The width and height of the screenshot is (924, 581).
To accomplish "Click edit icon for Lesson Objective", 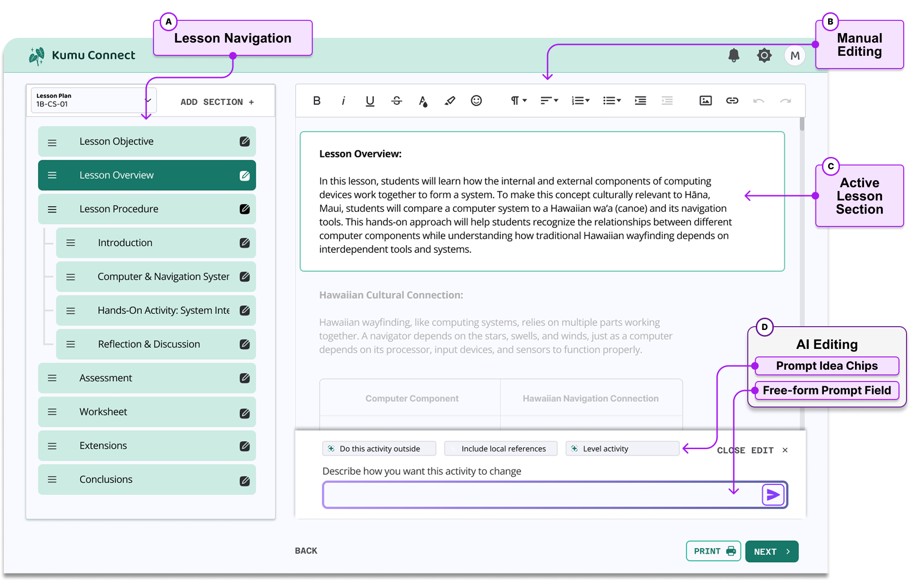I will coord(244,141).
